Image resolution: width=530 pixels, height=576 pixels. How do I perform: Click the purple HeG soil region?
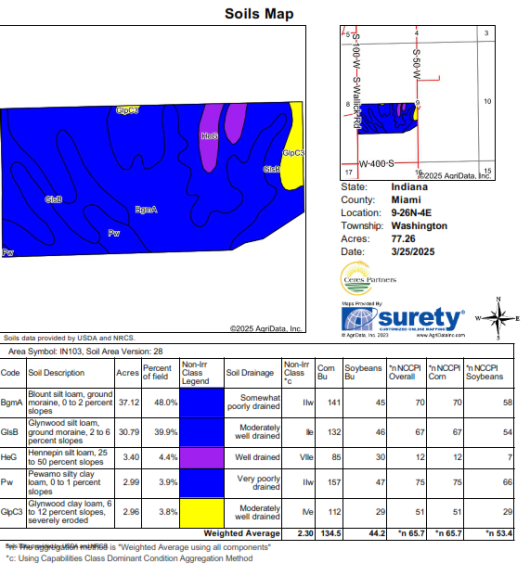210,138
